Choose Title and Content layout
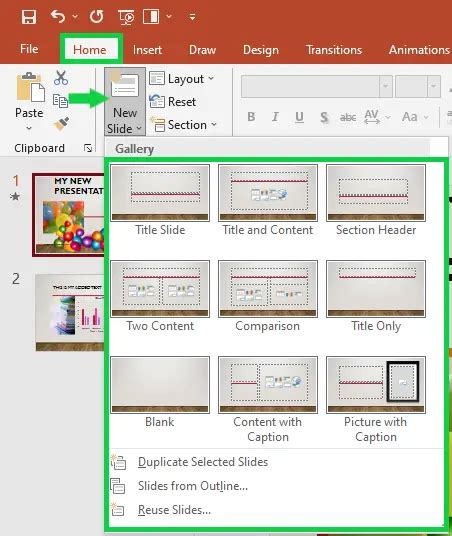This screenshot has height=536, width=452. click(268, 200)
